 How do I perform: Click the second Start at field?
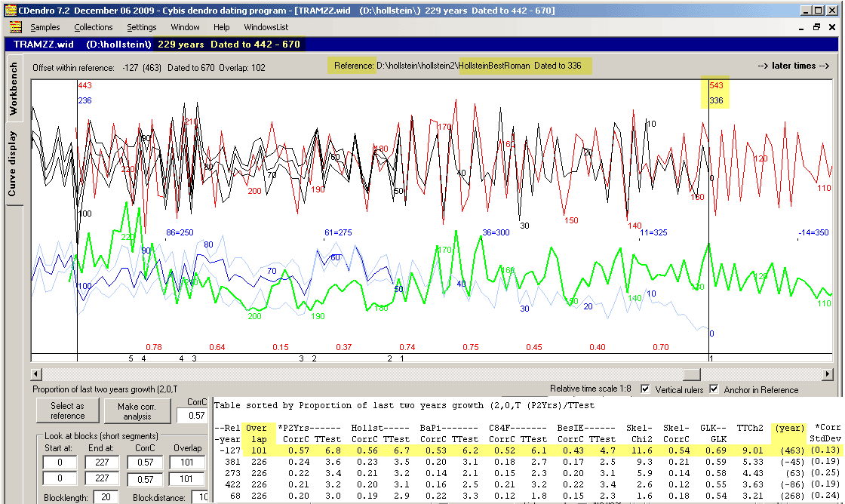point(60,478)
